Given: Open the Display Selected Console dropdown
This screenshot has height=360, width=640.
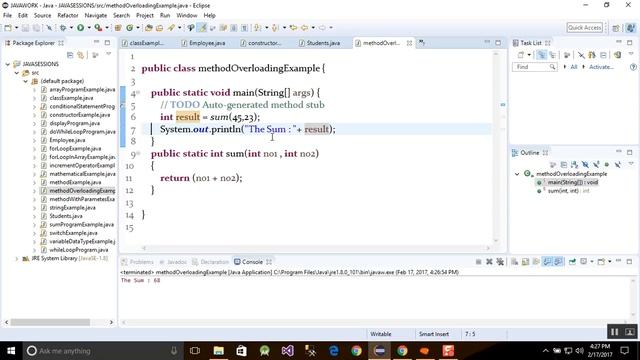Looking at the screenshot, I should (x=592, y=262).
